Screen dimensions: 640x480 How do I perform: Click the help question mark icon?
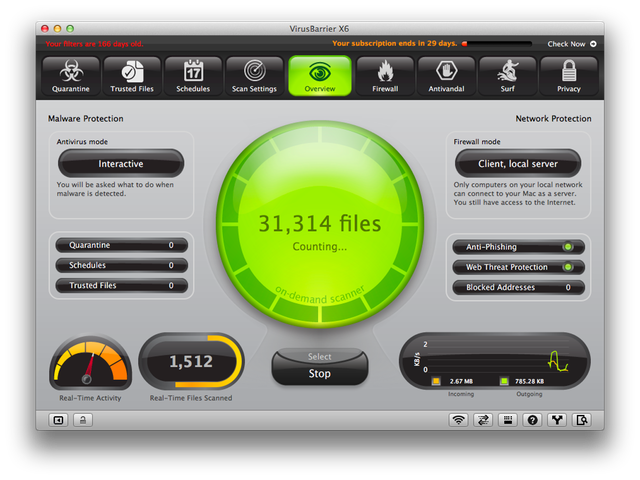pyautogui.click(x=532, y=420)
